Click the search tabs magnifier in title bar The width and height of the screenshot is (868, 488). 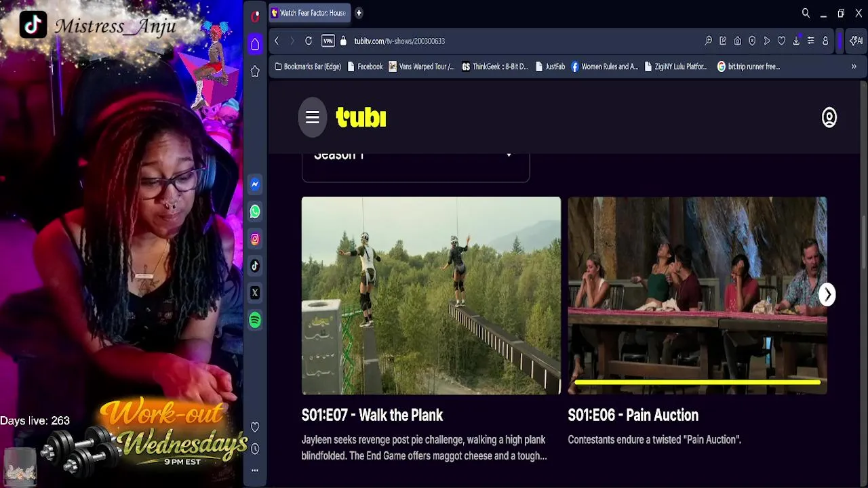tap(806, 13)
